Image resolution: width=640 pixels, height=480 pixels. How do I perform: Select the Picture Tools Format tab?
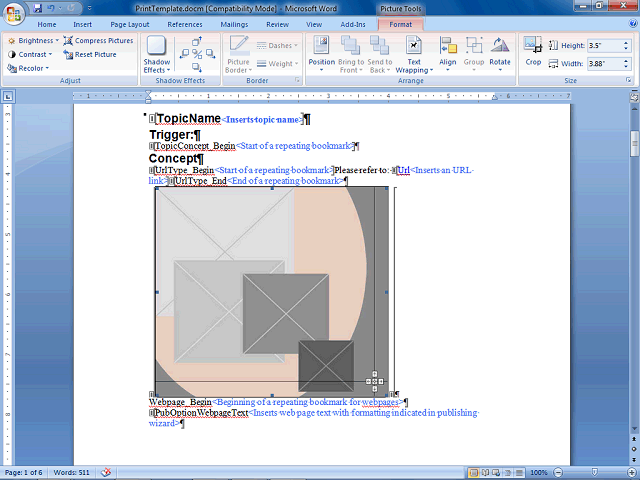[x=400, y=24]
